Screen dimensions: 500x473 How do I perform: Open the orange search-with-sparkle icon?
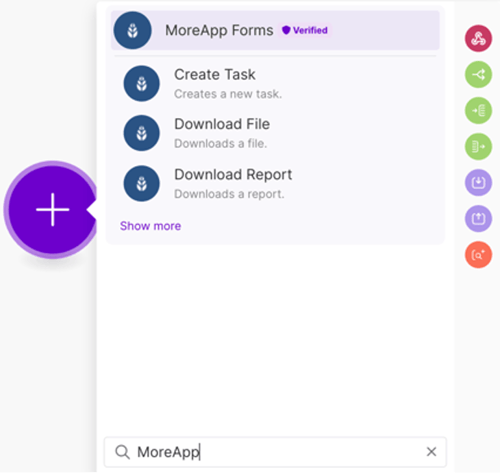pyautogui.click(x=478, y=255)
